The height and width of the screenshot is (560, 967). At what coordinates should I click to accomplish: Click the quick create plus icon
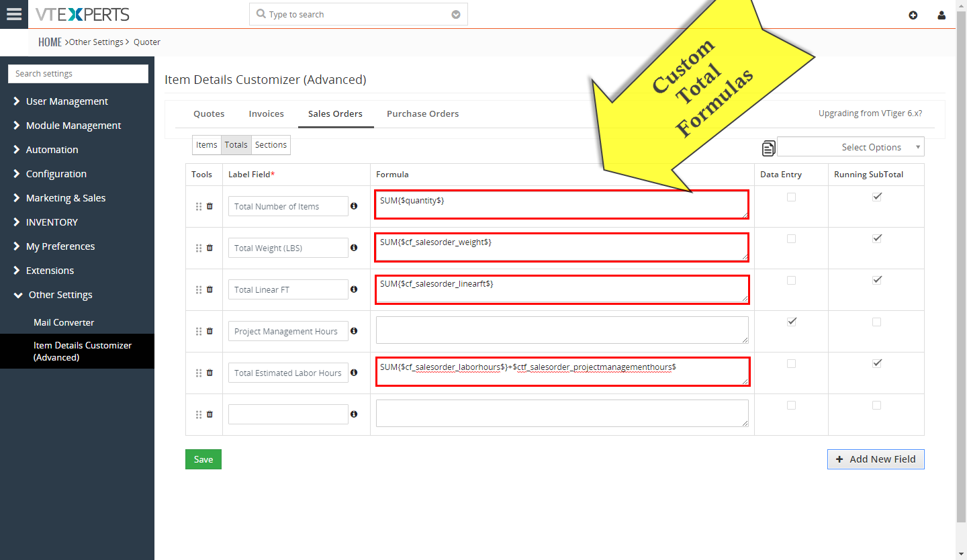click(913, 15)
